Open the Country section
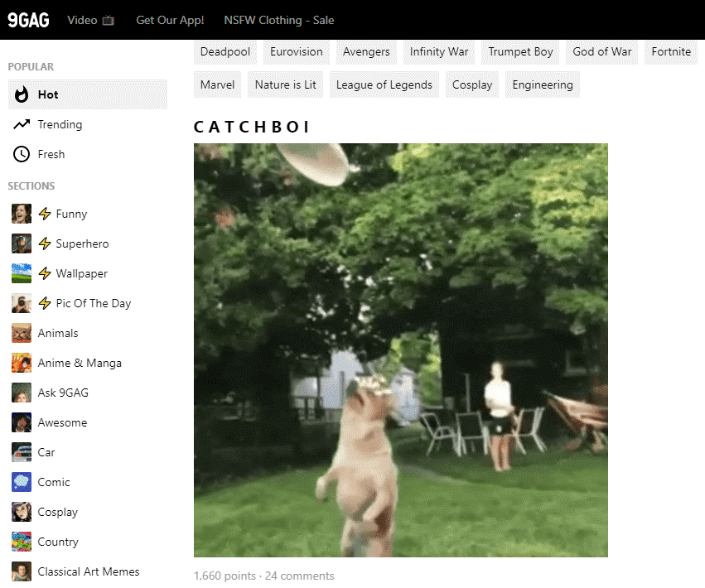705x588 pixels. [x=58, y=542]
